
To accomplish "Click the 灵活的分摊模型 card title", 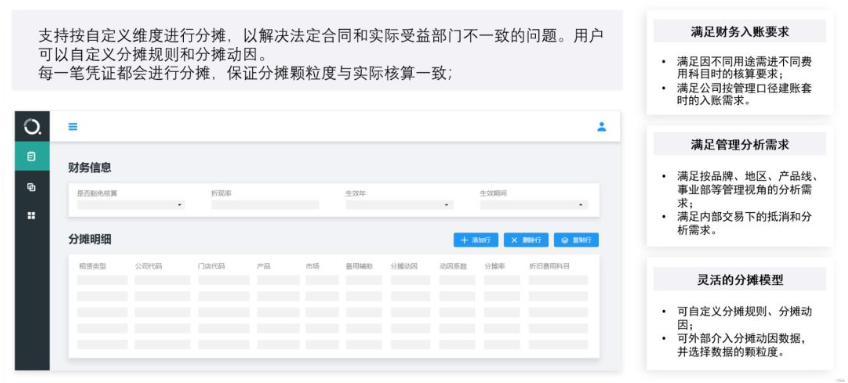I will click(x=739, y=280).
